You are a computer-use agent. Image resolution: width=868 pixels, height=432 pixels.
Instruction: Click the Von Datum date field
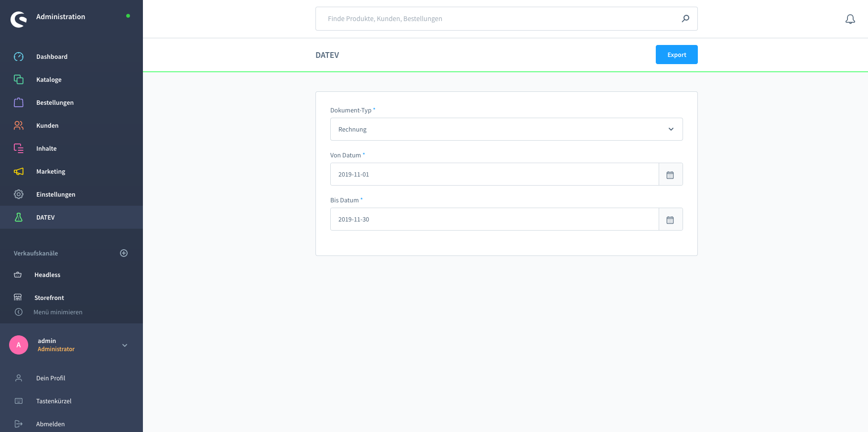point(494,175)
